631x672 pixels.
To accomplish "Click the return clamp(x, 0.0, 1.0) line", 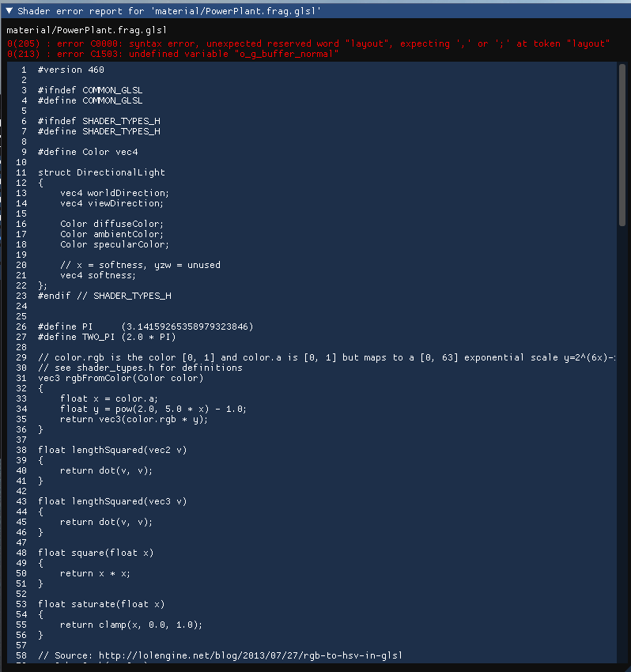I will (131, 625).
